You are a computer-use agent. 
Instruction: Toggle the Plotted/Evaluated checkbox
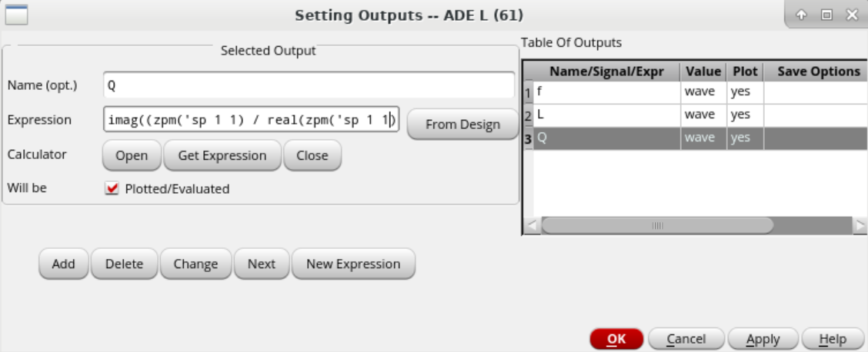[x=112, y=188]
